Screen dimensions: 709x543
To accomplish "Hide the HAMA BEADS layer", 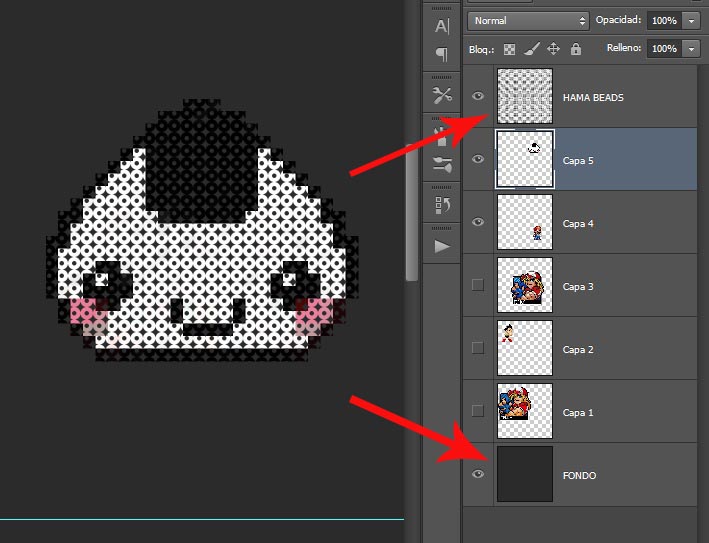I will (x=478, y=96).
